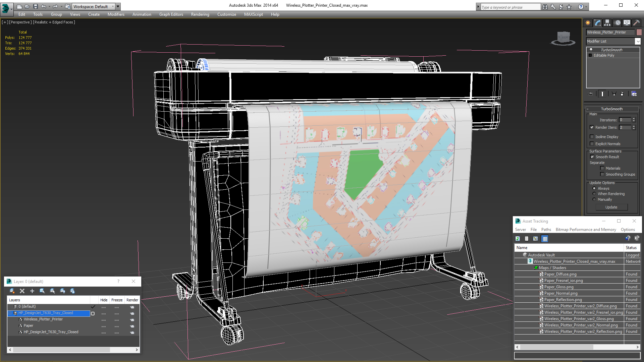Viewport: 644px width, 362px height.
Task: Toggle TurboSmooth lightbulb in modifier stack
Action: (x=591, y=50)
